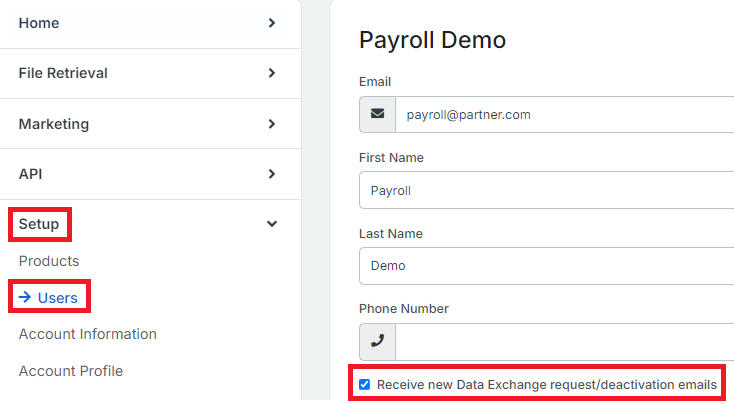Select the Setup menu heading
Image resolution: width=734 pixels, height=404 pixels.
(x=39, y=224)
